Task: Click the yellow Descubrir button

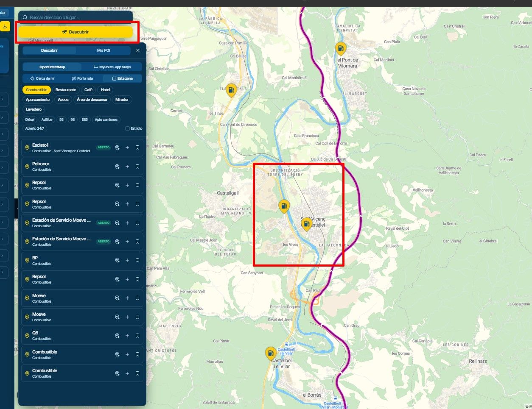Action: click(76, 32)
